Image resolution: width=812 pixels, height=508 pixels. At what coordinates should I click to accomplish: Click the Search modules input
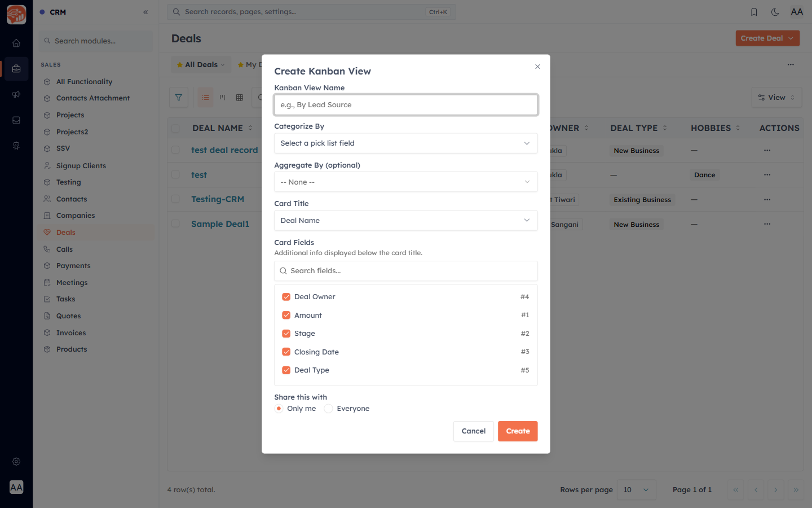click(x=96, y=41)
